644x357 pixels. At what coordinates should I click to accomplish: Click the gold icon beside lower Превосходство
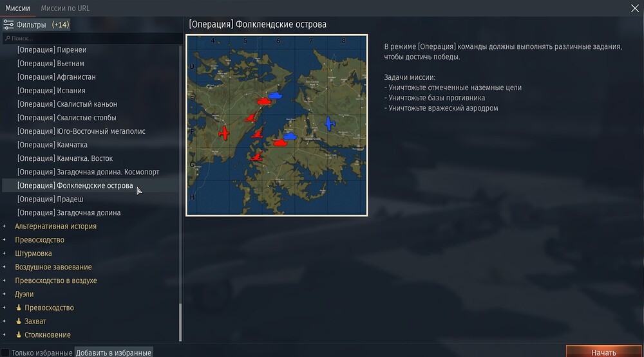(x=19, y=308)
